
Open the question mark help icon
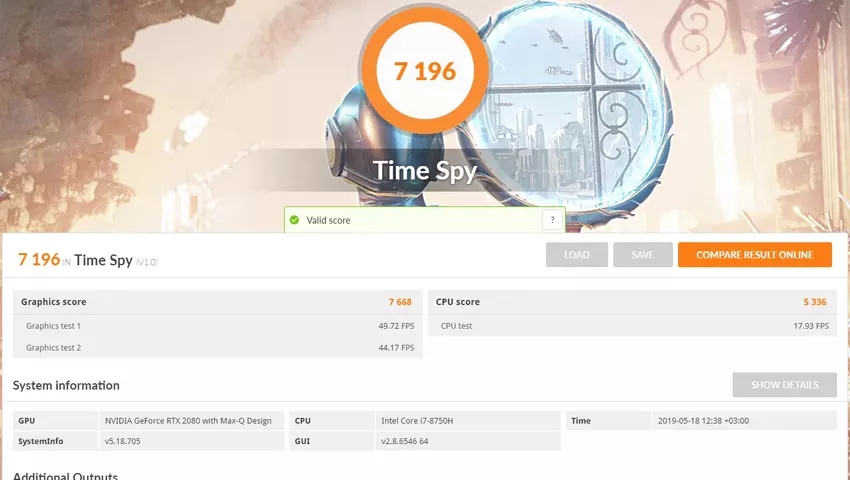(552, 220)
